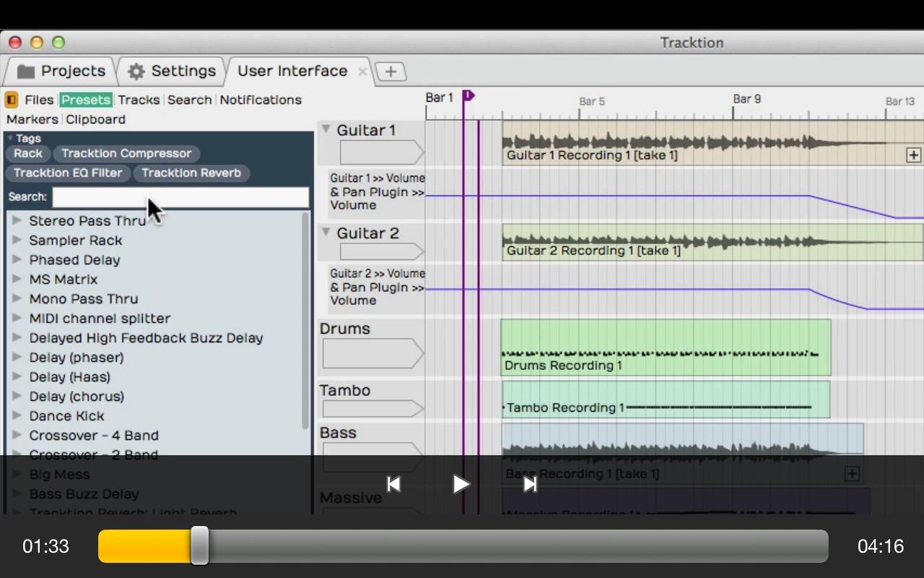Image resolution: width=924 pixels, height=578 pixels.
Task: Select the Drums Recording 1 clip
Action: point(666,348)
